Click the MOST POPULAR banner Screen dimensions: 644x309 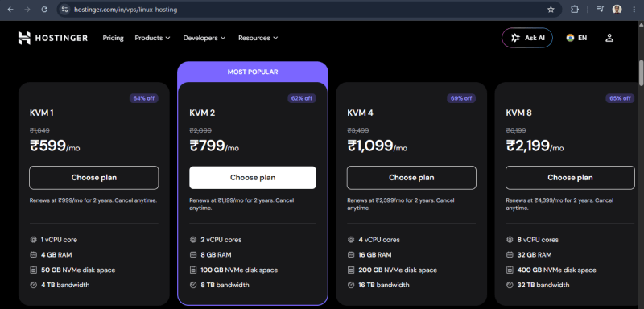point(253,72)
